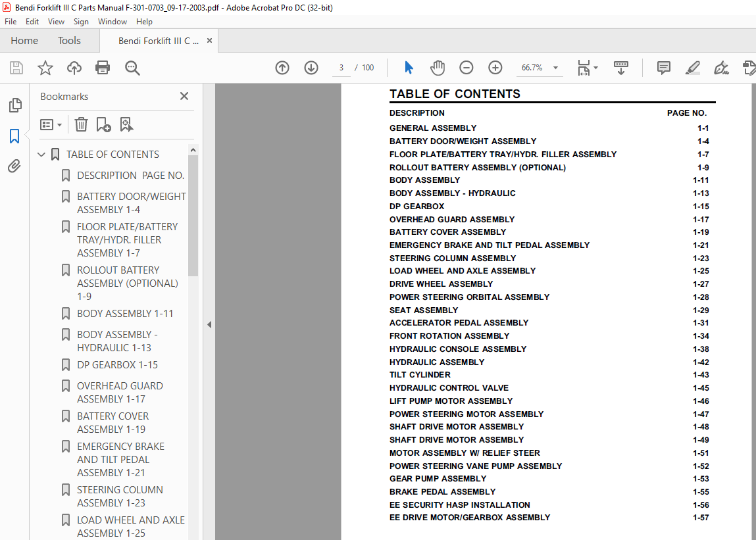Open LOAD WHEEL AND AXLE bookmark
The width and height of the screenshot is (756, 540).
pos(131,526)
